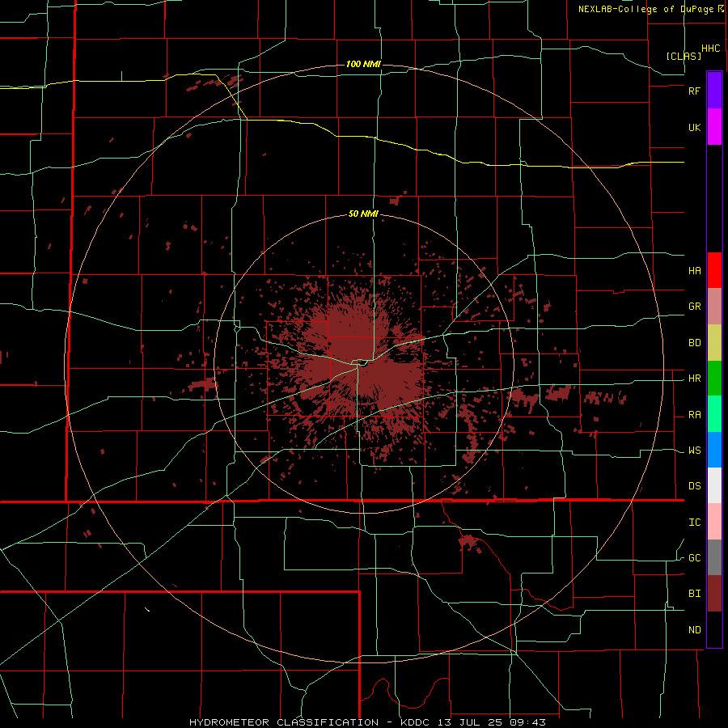Click the magenta UK legend swatch
Screen dimensions: 728x728
714,126
